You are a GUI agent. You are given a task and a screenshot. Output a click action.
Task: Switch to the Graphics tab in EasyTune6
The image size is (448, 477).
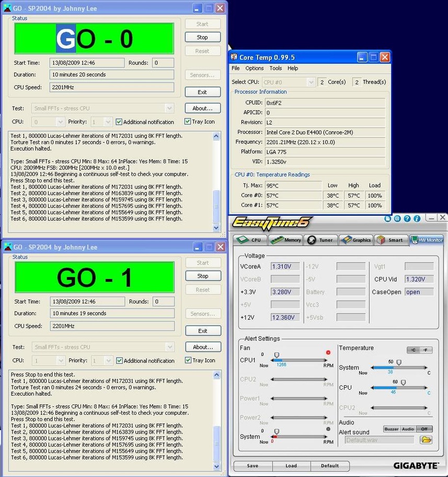point(356,240)
